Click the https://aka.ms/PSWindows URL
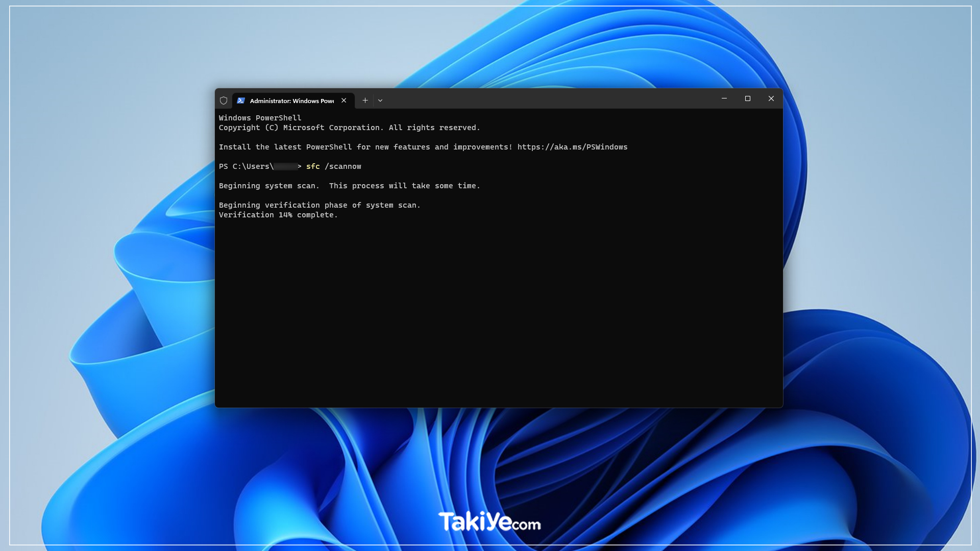 click(573, 147)
